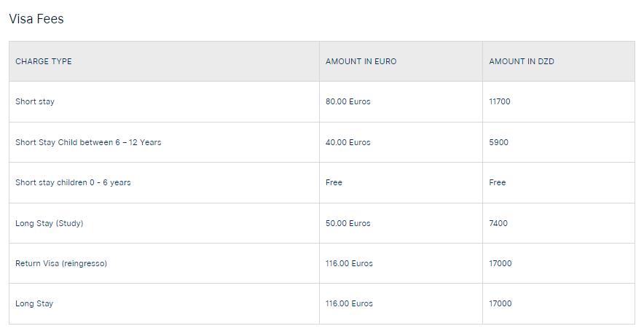Select the AMOUNT IN DZD column header

tap(522, 61)
